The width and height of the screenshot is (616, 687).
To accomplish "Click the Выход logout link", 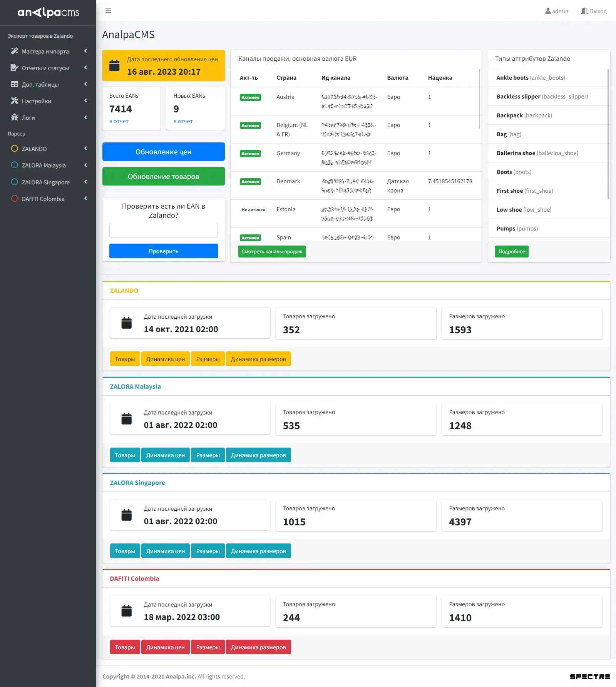I will (x=594, y=11).
